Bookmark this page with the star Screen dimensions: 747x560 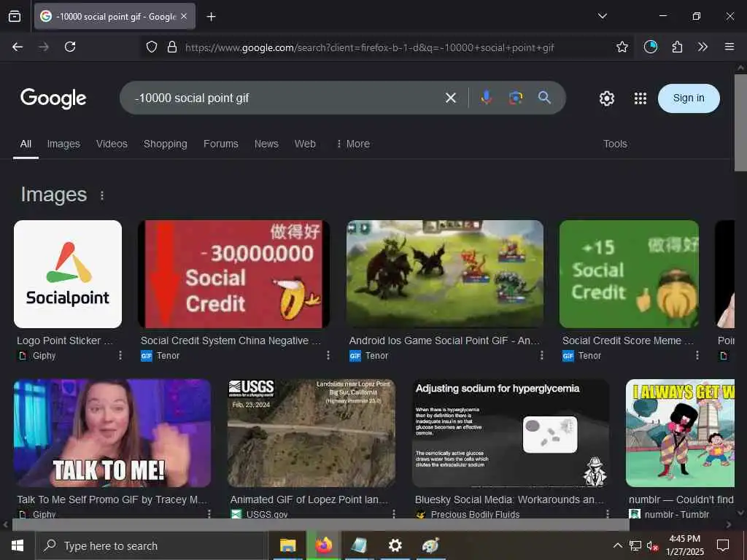(622, 47)
